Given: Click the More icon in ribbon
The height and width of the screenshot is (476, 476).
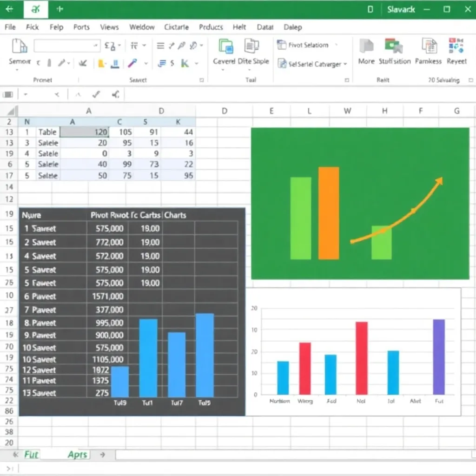Looking at the screenshot, I should click(x=366, y=46).
